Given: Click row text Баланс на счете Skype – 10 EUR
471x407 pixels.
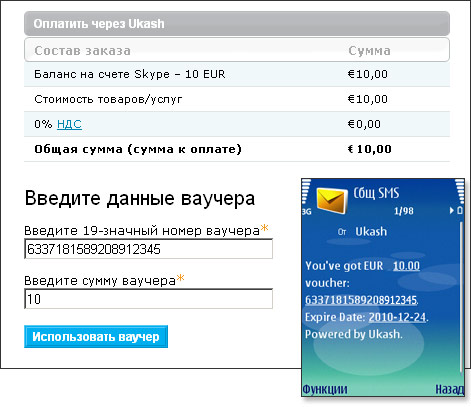Looking at the screenshot, I should pyautogui.click(x=130, y=74).
